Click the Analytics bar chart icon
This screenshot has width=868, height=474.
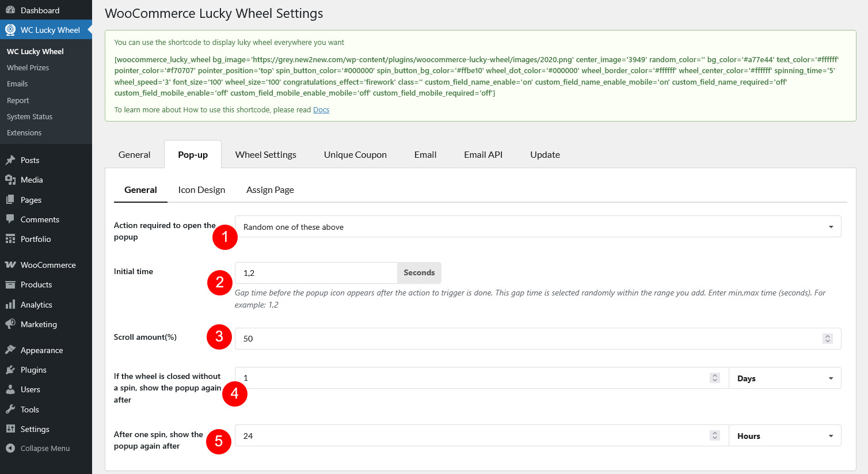tap(10, 305)
